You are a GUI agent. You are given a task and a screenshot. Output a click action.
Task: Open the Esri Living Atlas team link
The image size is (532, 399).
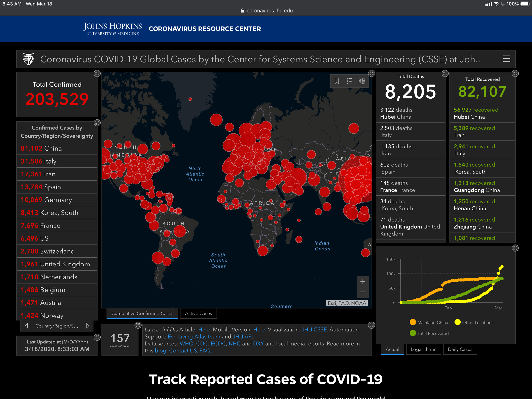coord(194,336)
